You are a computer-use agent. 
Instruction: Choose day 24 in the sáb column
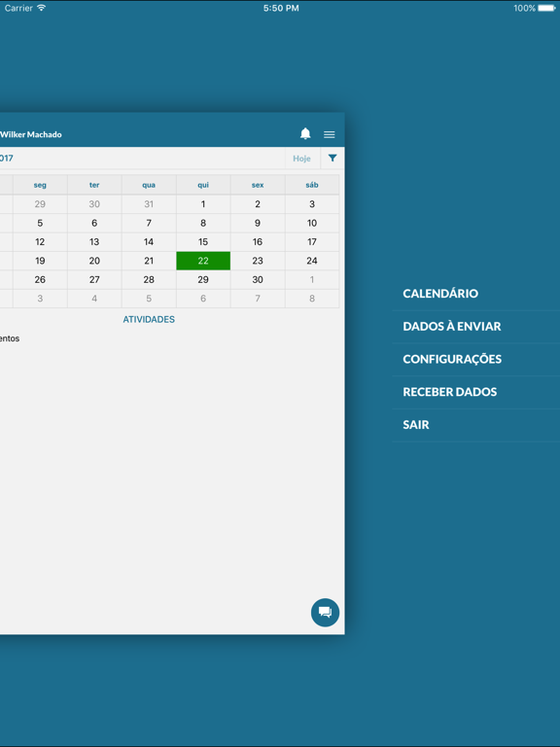[312, 261]
